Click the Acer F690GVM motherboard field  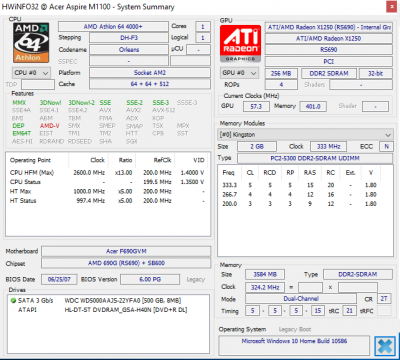point(126,251)
